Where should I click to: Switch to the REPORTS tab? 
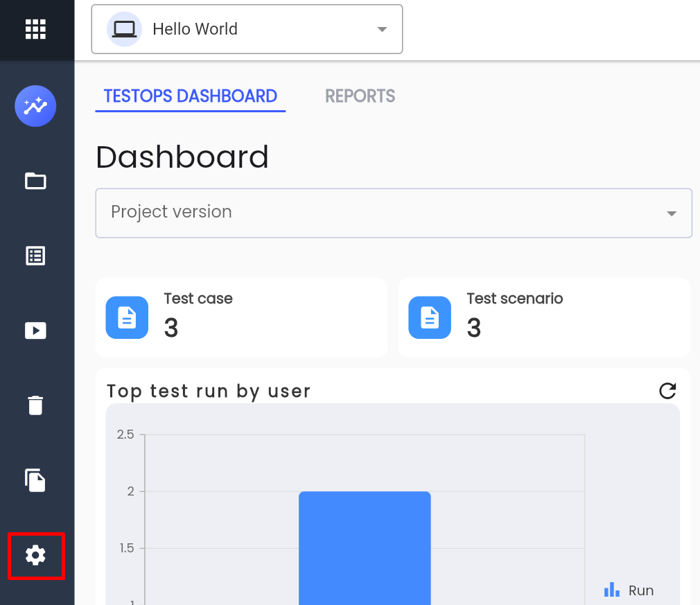(x=360, y=96)
